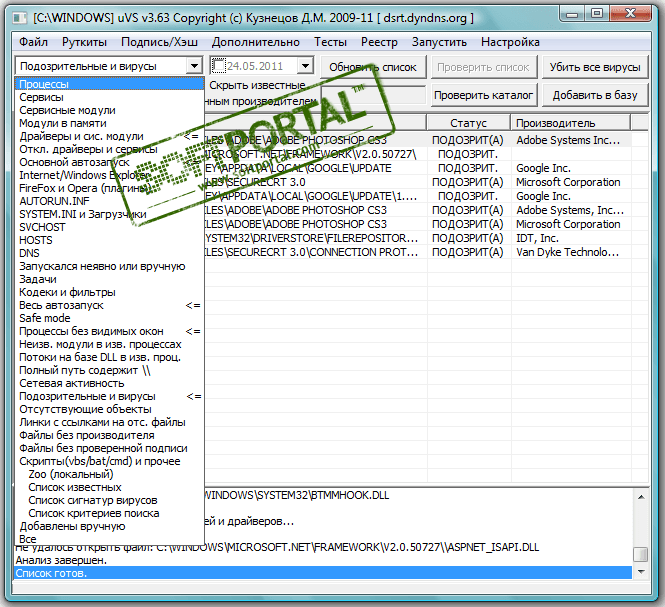Open the Запустить menu

(439, 42)
